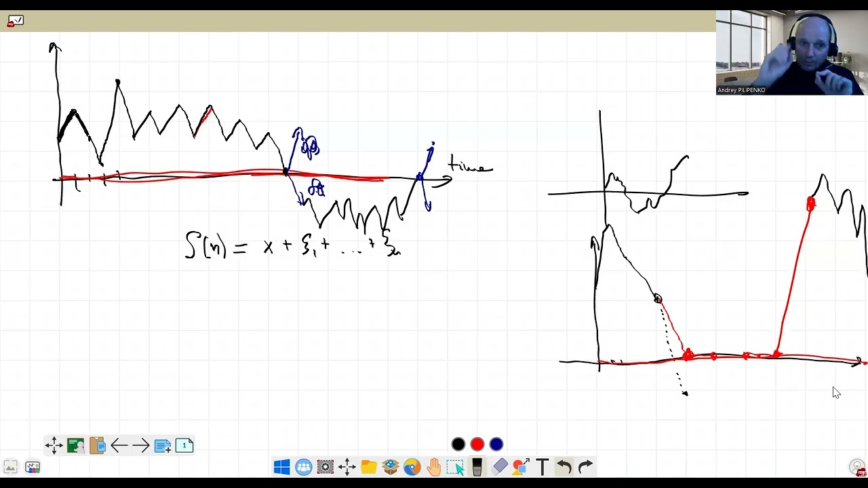Open the yellow folder icon

pos(369,467)
